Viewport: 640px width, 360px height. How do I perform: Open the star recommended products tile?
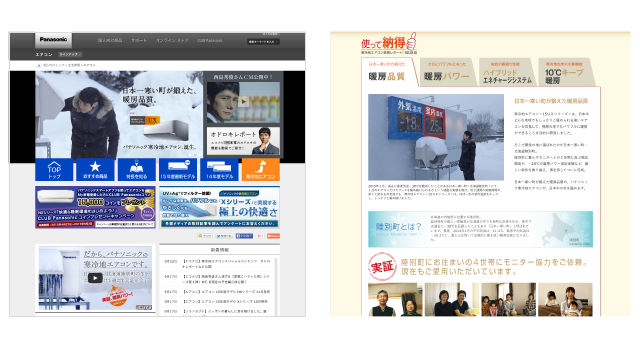(x=95, y=169)
